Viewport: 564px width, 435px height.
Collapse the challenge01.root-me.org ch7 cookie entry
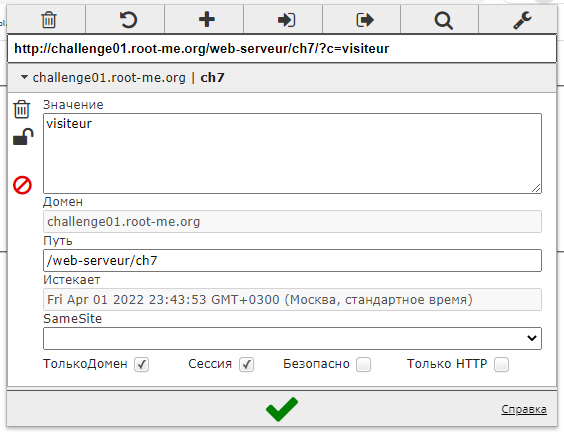pos(24,77)
